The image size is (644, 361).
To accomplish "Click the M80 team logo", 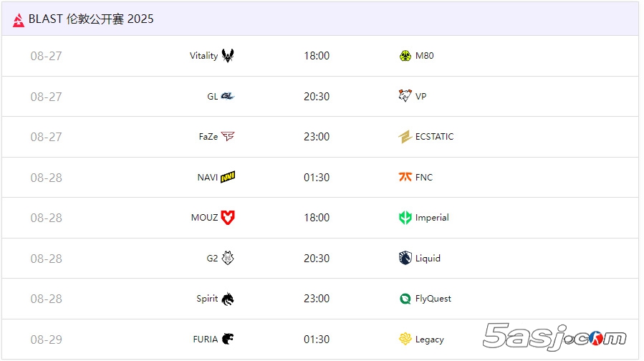I will [405, 56].
